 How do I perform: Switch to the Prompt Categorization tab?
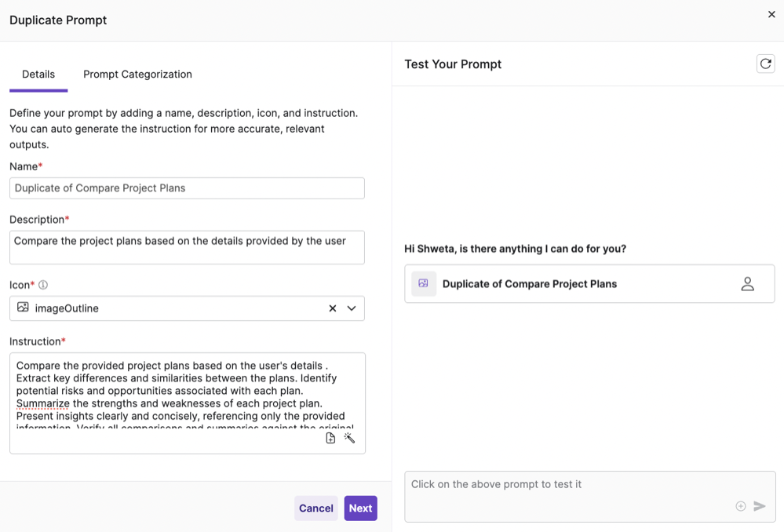[x=137, y=74]
